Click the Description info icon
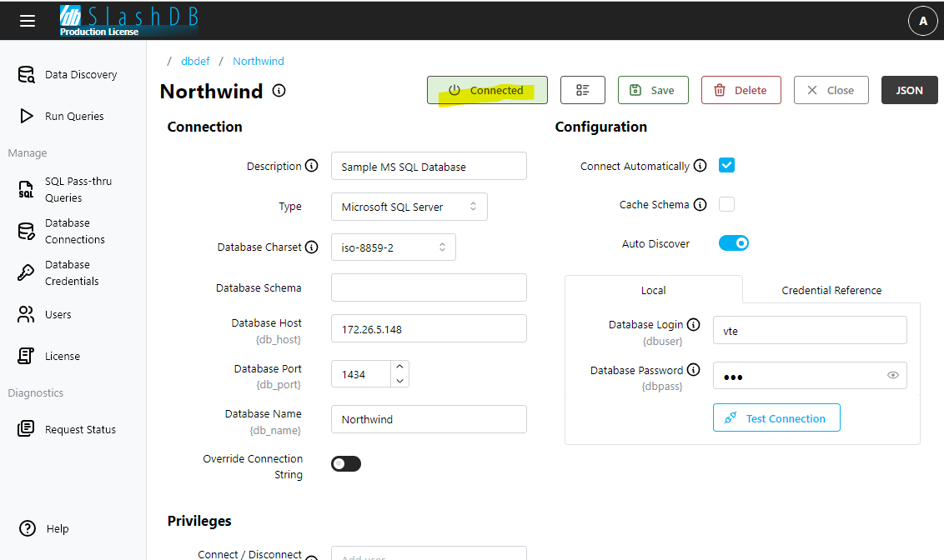 312,166
